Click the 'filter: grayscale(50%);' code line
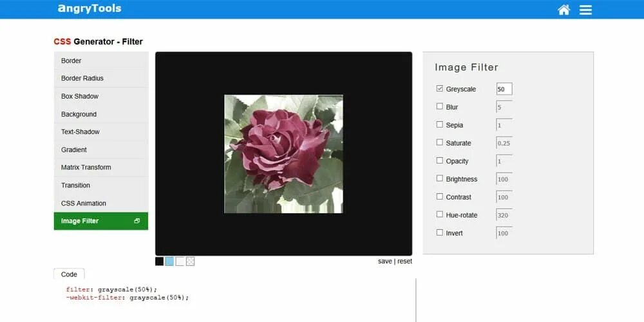Screen dimensions: 644x322 pyautogui.click(x=111, y=290)
